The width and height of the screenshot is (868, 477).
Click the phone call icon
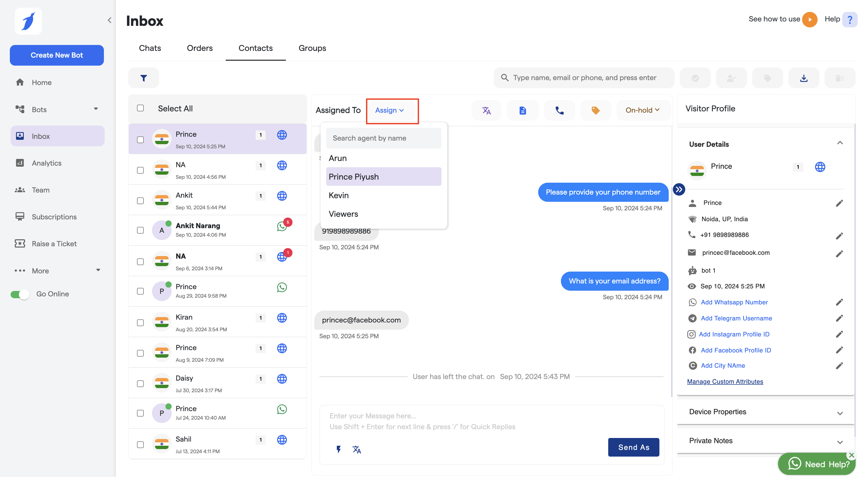click(559, 110)
